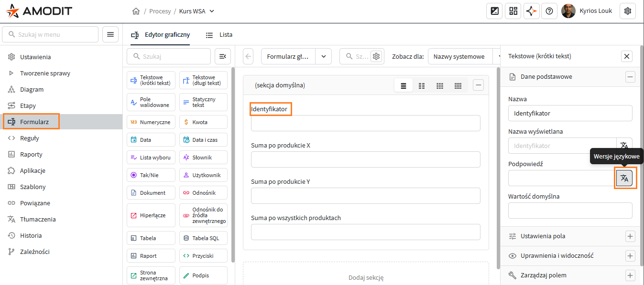Expand Uprawnienia i widoczność section
Image resolution: width=644 pixels, height=285 pixels.
pyautogui.click(x=630, y=255)
